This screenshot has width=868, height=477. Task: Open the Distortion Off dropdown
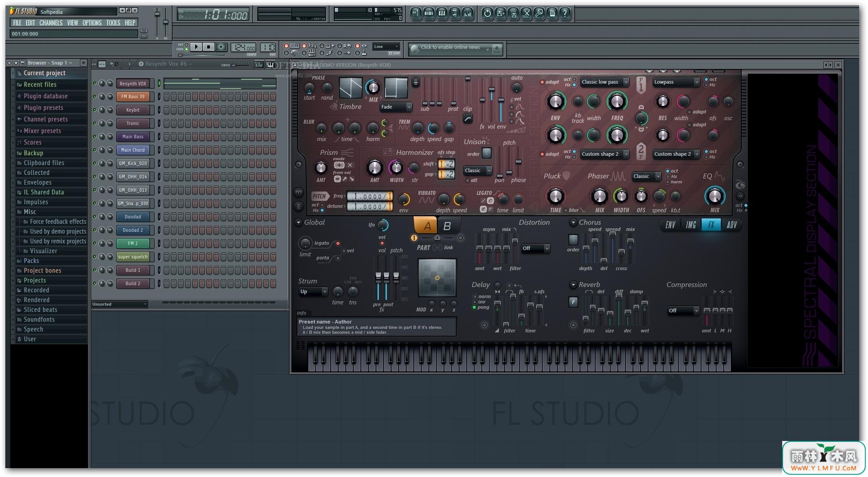(536, 248)
